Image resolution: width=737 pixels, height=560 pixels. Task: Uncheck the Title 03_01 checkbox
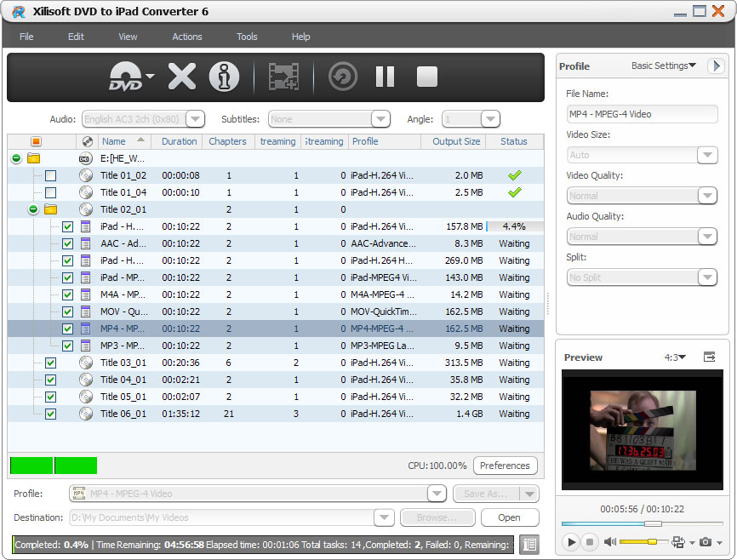(50, 363)
